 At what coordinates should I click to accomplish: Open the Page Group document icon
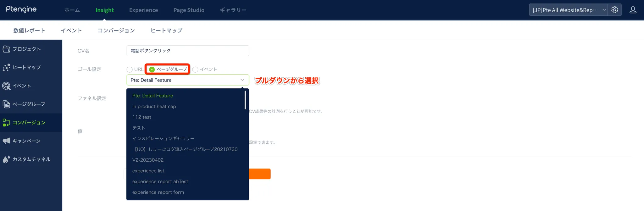(6, 104)
